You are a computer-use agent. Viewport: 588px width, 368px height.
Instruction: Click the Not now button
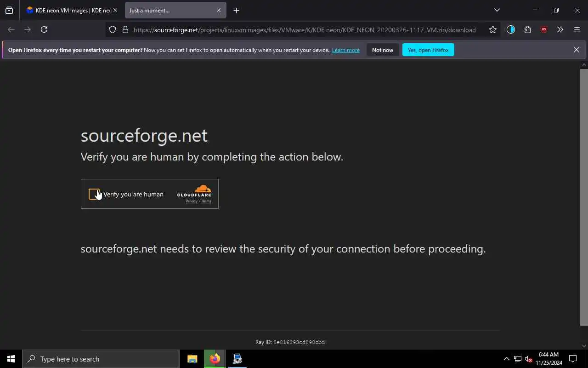click(383, 50)
